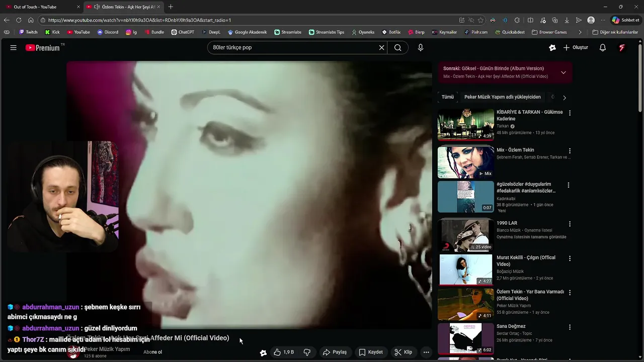The image size is (644, 362).
Task: Show more bookmarks overflow chevron
Action: click(580, 32)
